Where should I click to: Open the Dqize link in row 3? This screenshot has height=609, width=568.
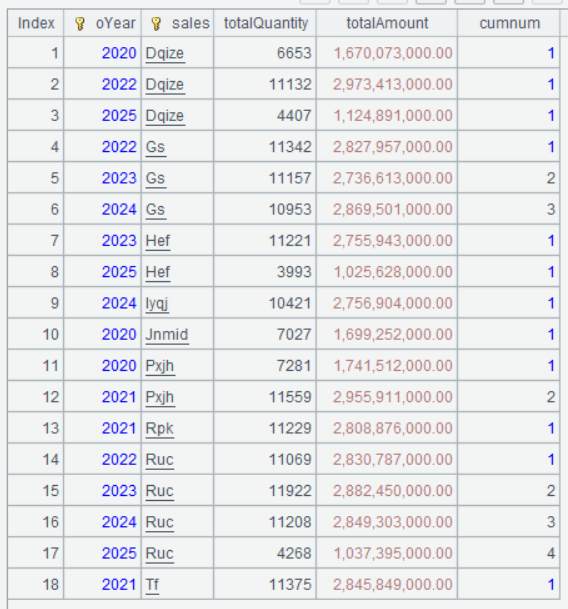[165, 116]
